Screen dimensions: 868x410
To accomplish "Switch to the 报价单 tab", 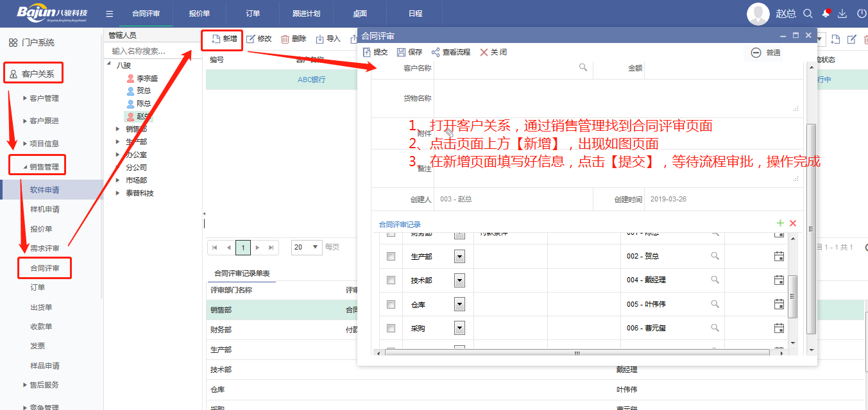I will tap(200, 13).
